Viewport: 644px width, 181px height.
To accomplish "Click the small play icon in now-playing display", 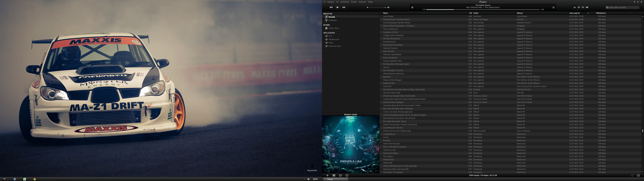I will tap(412, 8).
